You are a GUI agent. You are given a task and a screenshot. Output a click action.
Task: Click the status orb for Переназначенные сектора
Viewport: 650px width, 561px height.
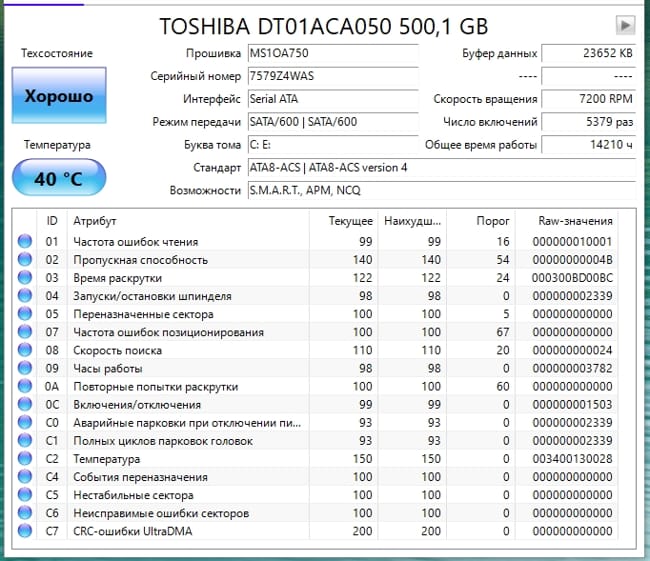coord(25,314)
